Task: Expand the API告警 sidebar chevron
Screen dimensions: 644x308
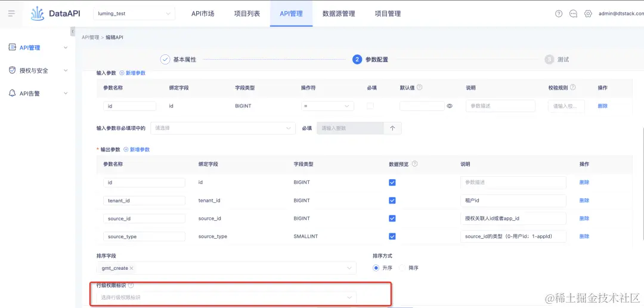Action: coord(66,94)
